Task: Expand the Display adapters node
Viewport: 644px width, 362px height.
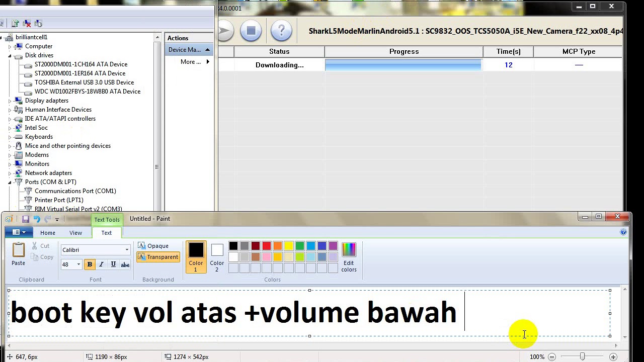Action: pos(10,101)
